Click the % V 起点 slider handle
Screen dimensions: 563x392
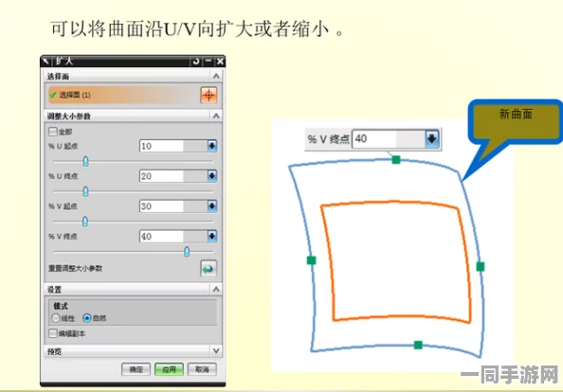tap(85, 222)
